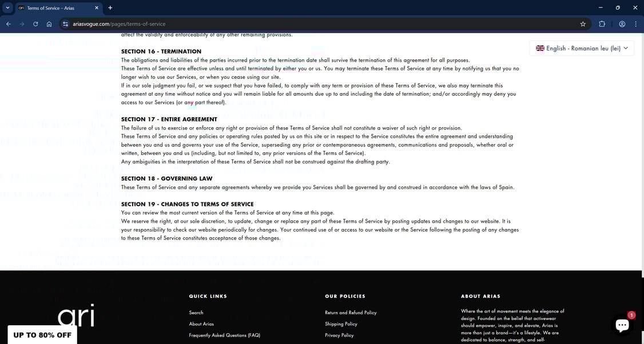Go back to the previous page

pos(9,24)
